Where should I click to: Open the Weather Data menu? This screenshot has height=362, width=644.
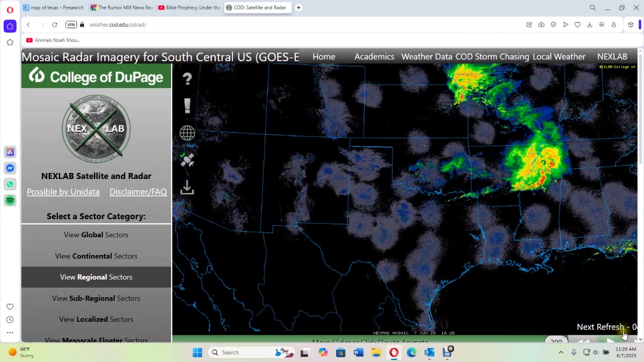[x=426, y=56]
